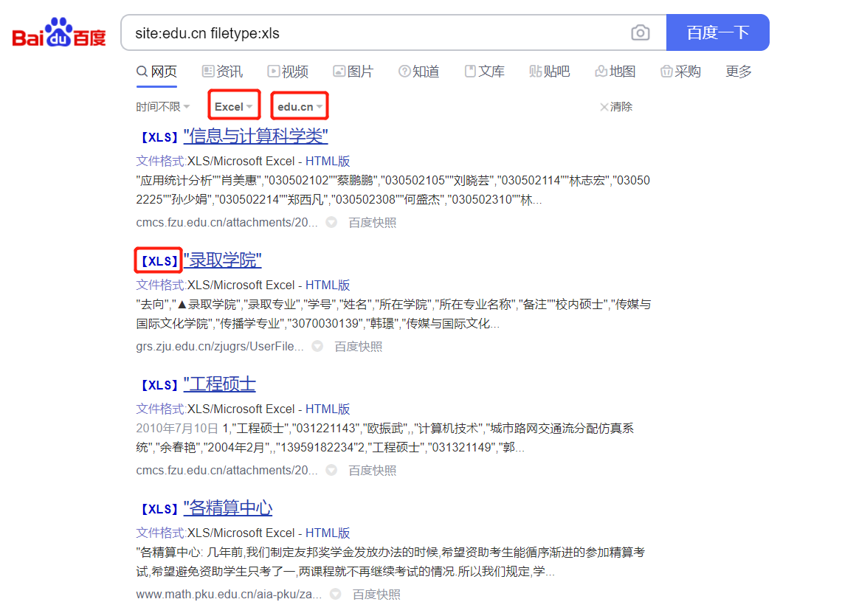Switch to the 采购 tab
This screenshot has width=856, height=616.
point(681,72)
